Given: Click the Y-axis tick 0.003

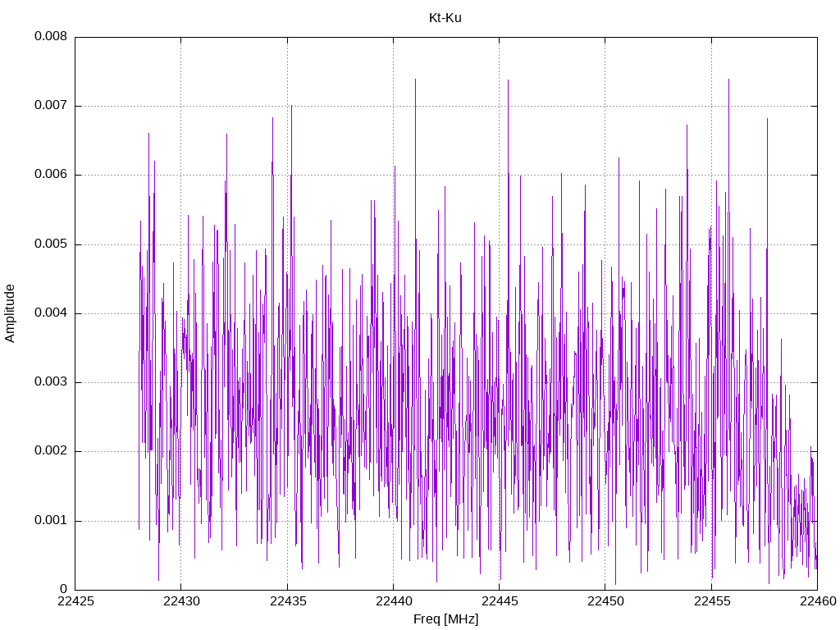Looking at the screenshot, I should pyautogui.click(x=51, y=382).
